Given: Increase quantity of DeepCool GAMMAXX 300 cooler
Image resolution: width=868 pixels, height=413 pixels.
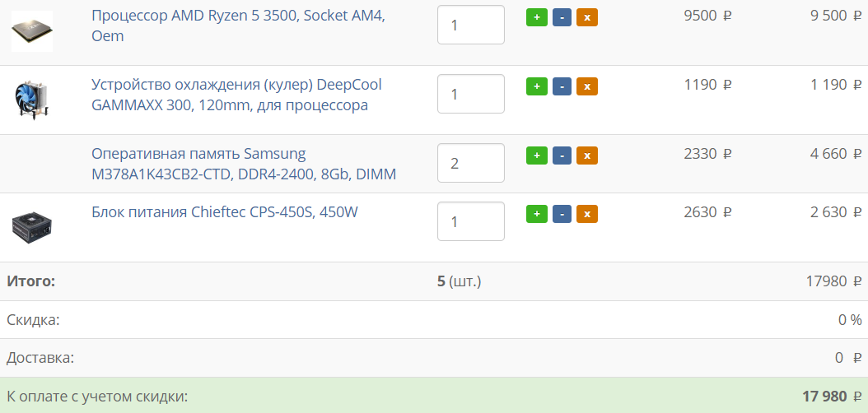Looking at the screenshot, I should (536, 87).
